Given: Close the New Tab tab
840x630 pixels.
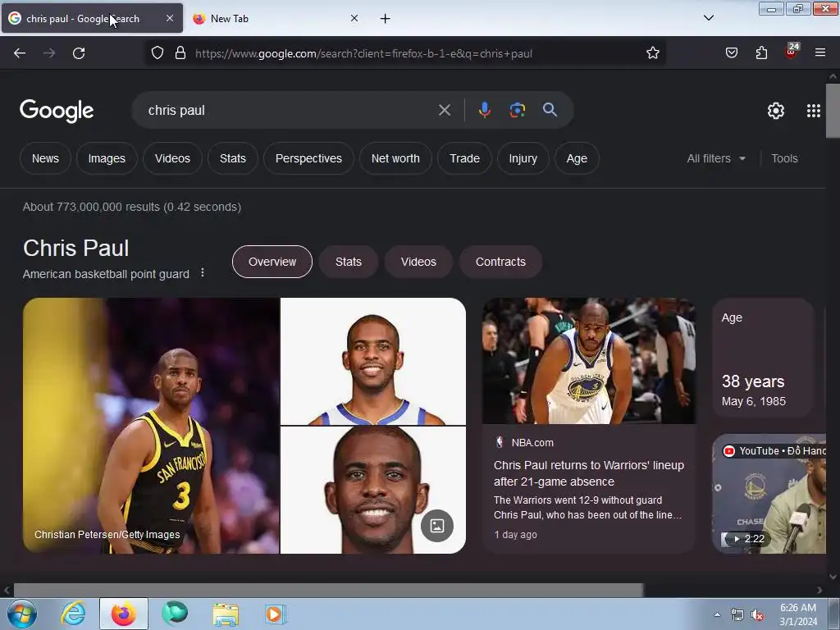Looking at the screenshot, I should 354,18.
